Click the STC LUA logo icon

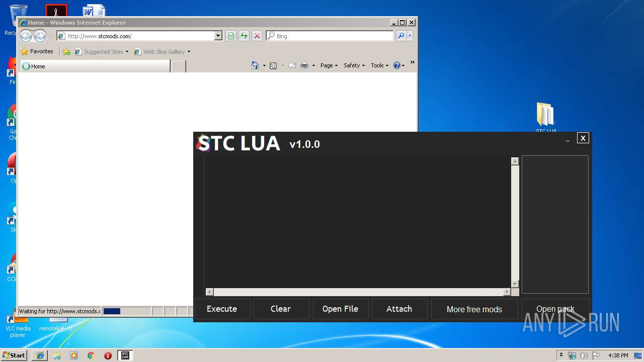click(203, 143)
